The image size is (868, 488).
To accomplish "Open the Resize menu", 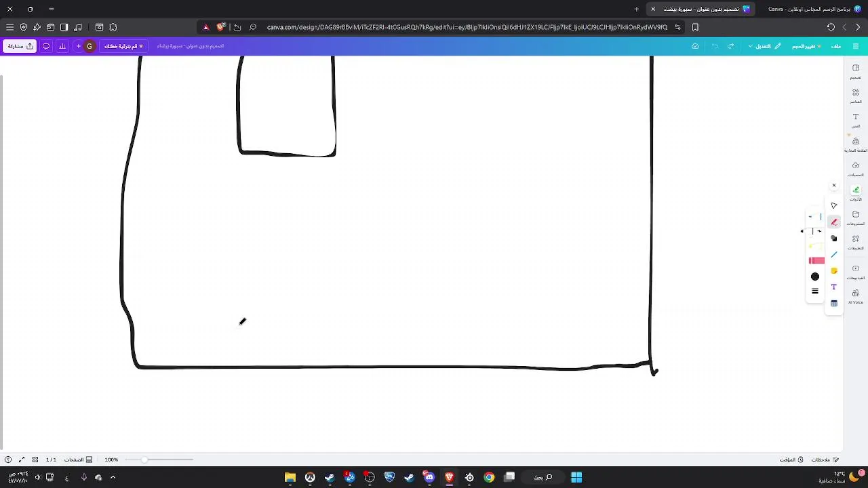I will pos(806,46).
